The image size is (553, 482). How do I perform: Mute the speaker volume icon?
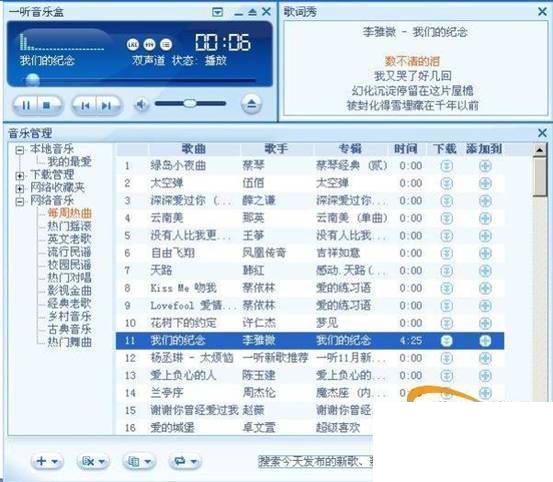coord(141,104)
